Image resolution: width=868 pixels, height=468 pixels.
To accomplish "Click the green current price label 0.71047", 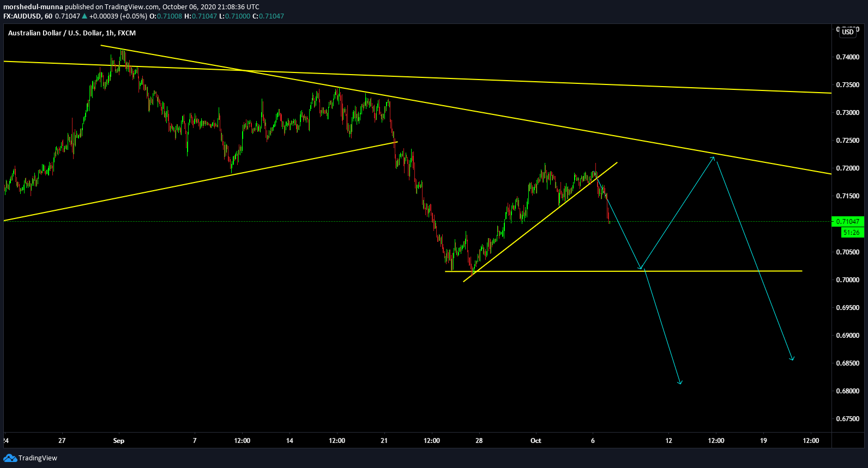I will pos(847,221).
